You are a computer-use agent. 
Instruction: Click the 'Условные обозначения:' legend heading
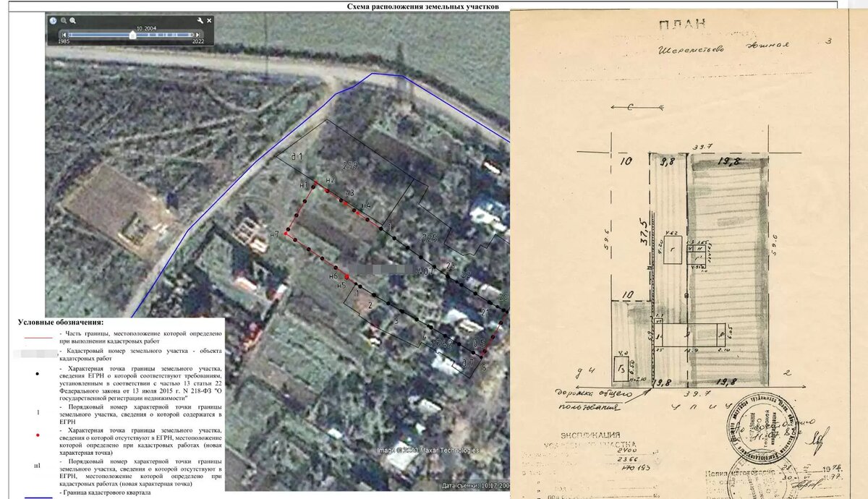tap(61, 322)
